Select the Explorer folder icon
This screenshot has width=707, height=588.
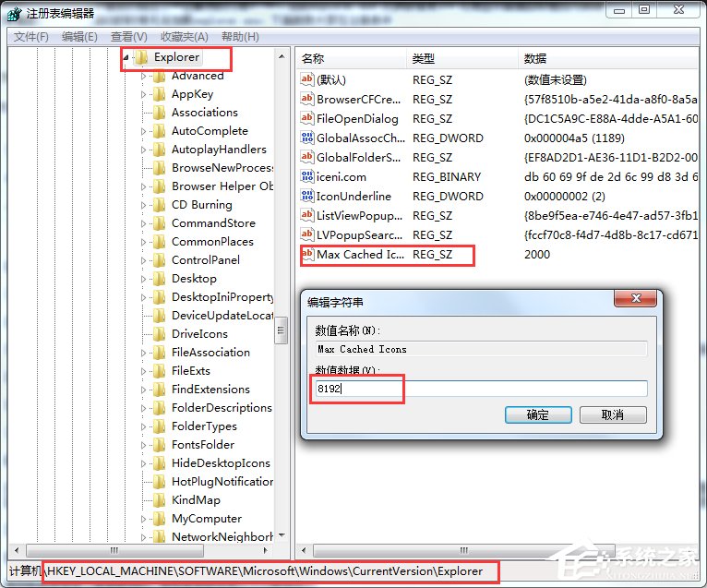tap(141, 57)
